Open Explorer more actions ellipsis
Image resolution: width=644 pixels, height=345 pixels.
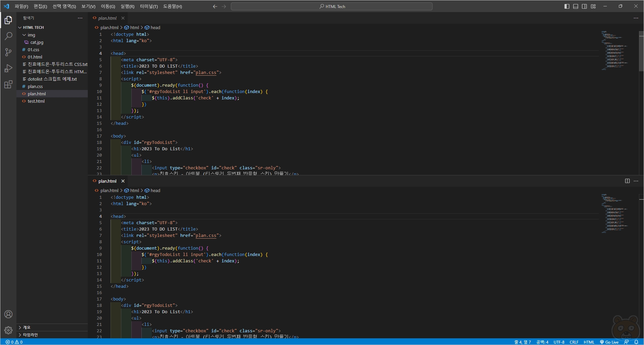click(80, 18)
